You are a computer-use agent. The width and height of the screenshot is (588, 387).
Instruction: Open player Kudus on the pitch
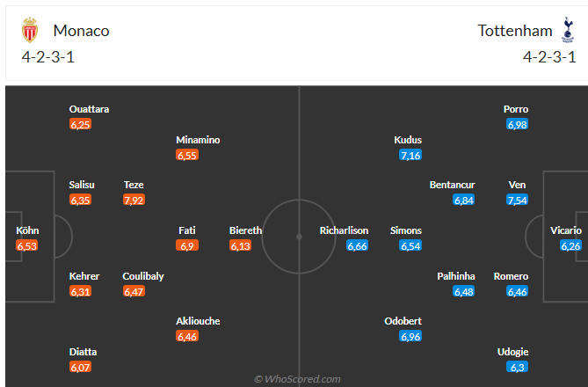[x=409, y=140]
